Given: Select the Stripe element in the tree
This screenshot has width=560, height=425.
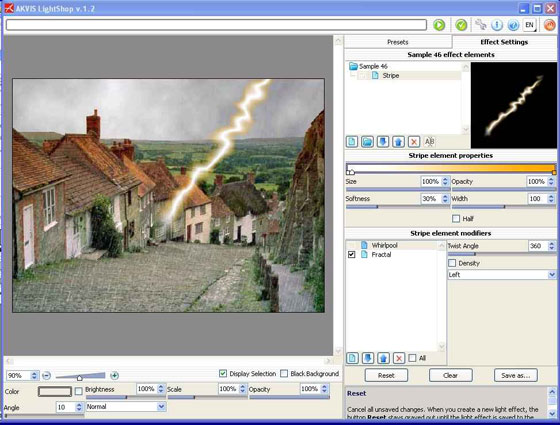Looking at the screenshot, I should (390, 76).
